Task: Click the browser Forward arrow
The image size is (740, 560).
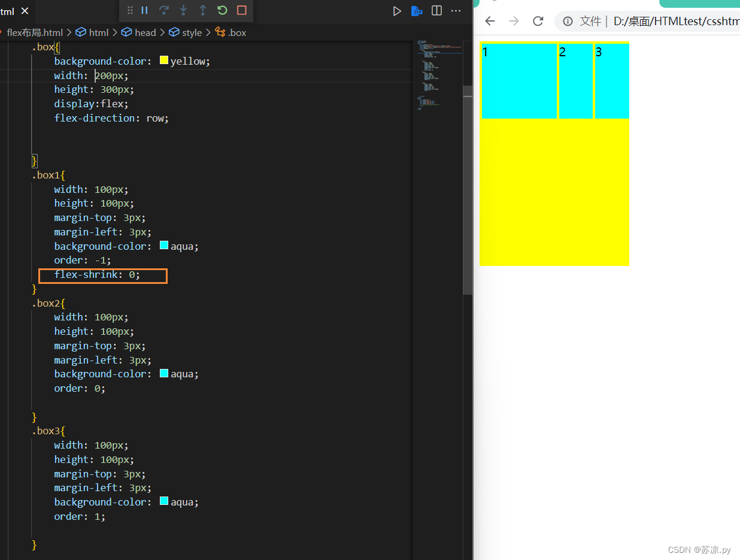Action: tap(514, 21)
